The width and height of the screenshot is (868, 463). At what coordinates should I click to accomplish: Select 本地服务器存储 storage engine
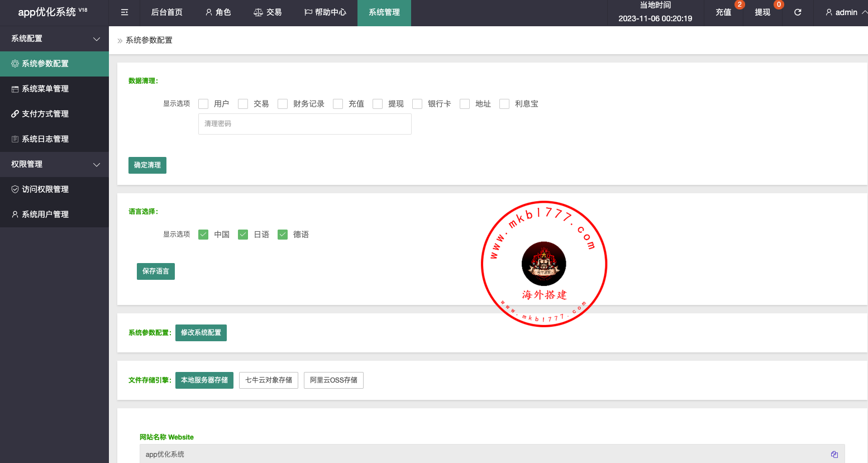tap(204, 380)
